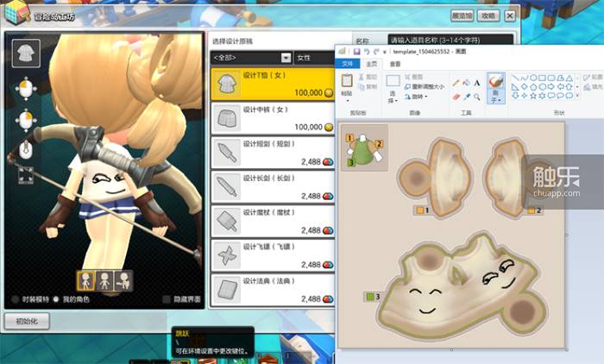Click the item name input field
Screen dimensions: 604x364
(x=450, y=40)
